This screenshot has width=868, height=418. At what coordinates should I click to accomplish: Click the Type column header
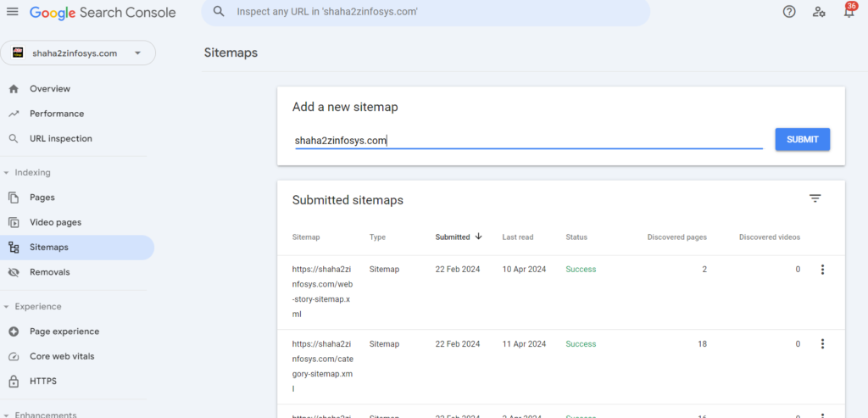point(377,237)
